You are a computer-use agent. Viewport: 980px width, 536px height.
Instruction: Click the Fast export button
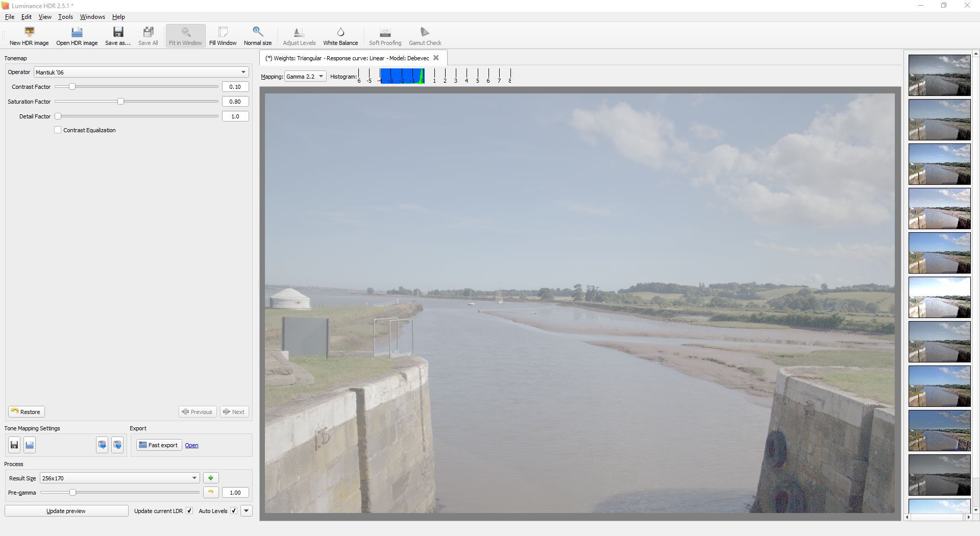click(159, 445)
